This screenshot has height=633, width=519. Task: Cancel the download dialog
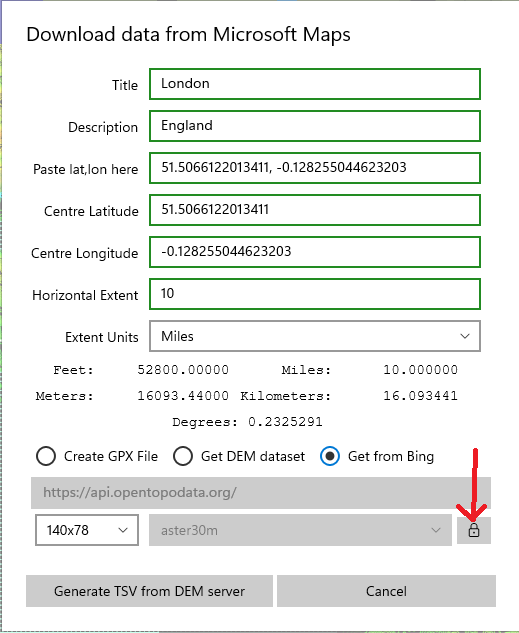386,591
